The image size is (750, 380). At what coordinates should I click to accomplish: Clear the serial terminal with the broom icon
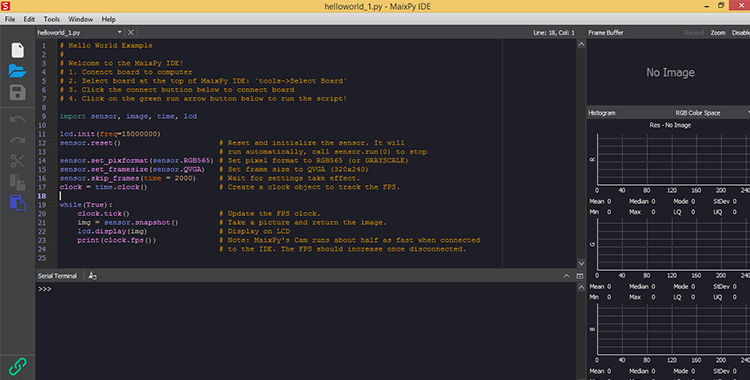[x=92, y=276]
